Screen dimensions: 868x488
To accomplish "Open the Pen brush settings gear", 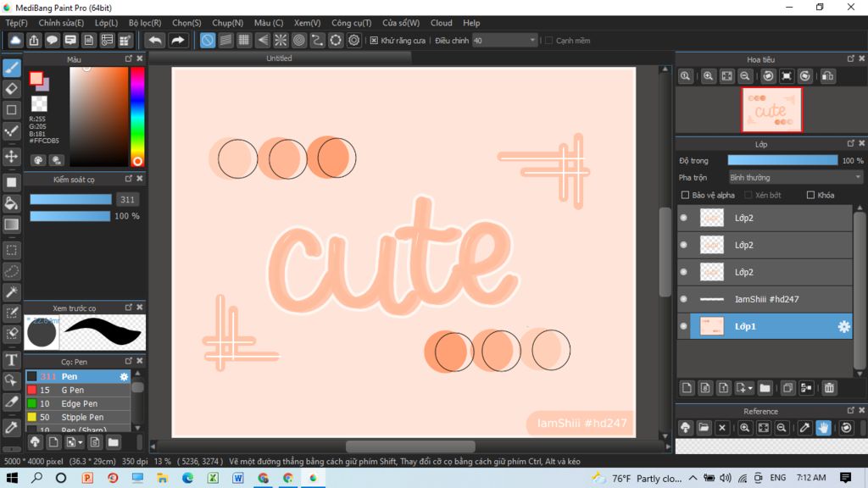I will coord(124,376).
